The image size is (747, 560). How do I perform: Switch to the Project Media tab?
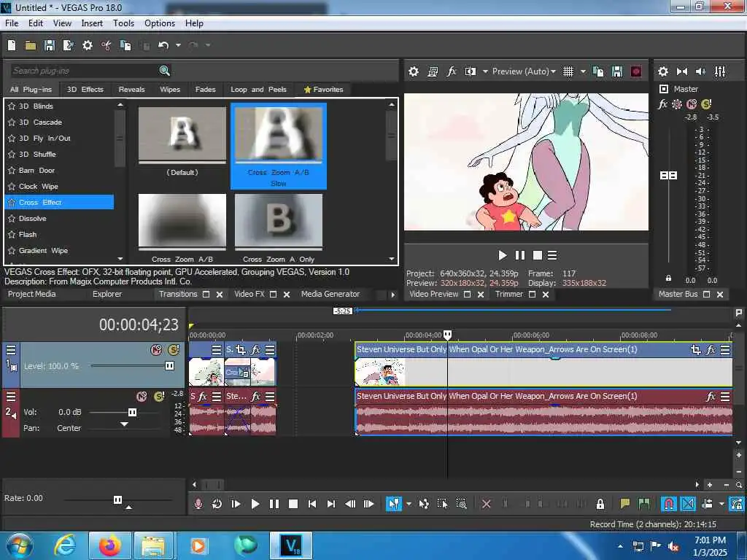tap(32, 295)
